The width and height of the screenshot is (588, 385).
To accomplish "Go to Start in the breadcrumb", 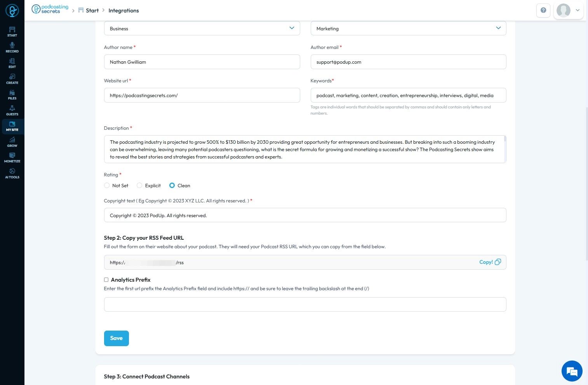I will pos(92,10).
